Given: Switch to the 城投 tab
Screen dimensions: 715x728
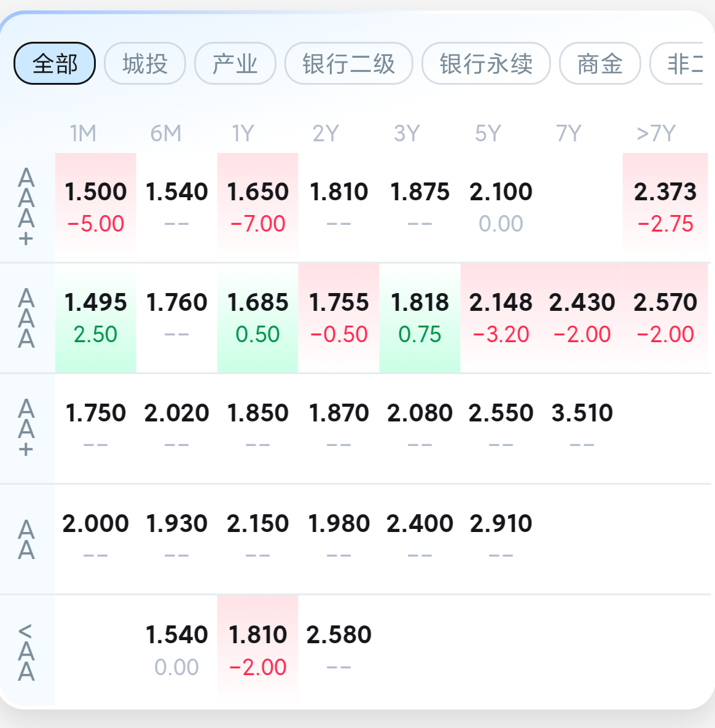Looking at the screenshot, I should [145, 63].
